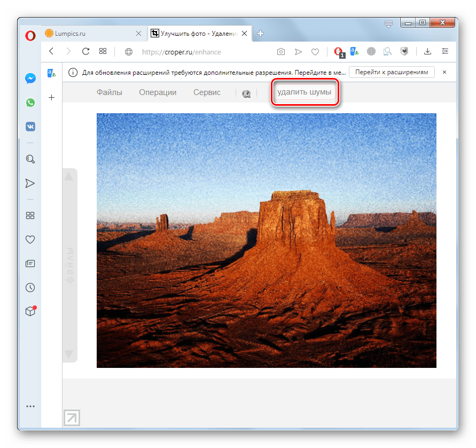This screenshot has height=448, width=476.
Task: Open the Сервис menu
Action: tap(207, 92)
